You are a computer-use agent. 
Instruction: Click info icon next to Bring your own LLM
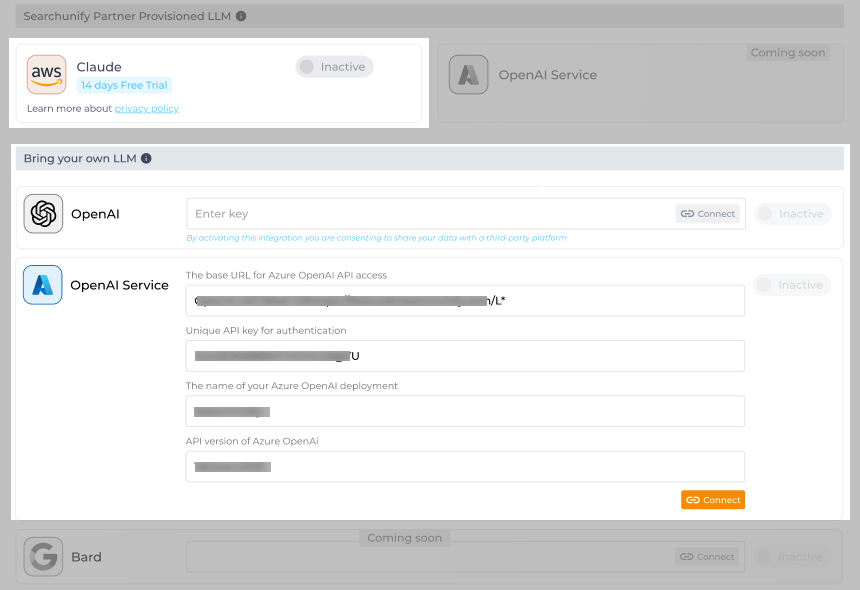[x=146, y=158]
